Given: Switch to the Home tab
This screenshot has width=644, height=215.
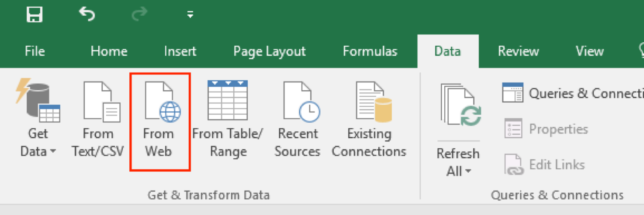Looking at the screenshot, I should [x=109, y=51].
